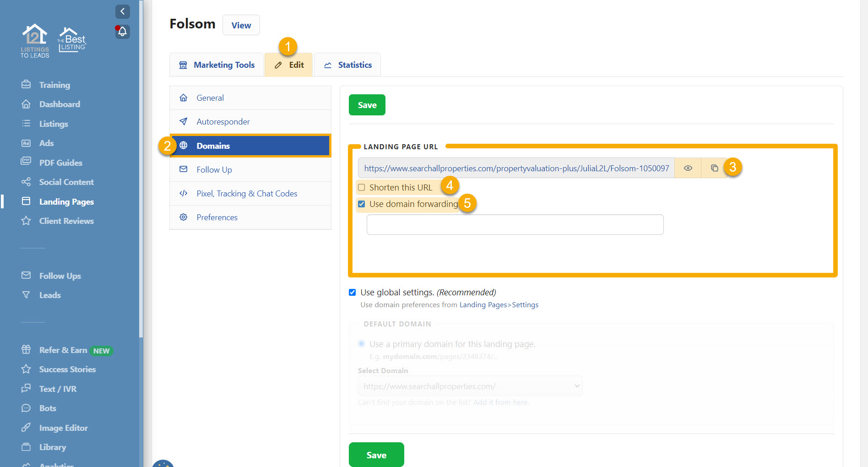
Task: Copy the landing page URL
Action: coord(714,168)
